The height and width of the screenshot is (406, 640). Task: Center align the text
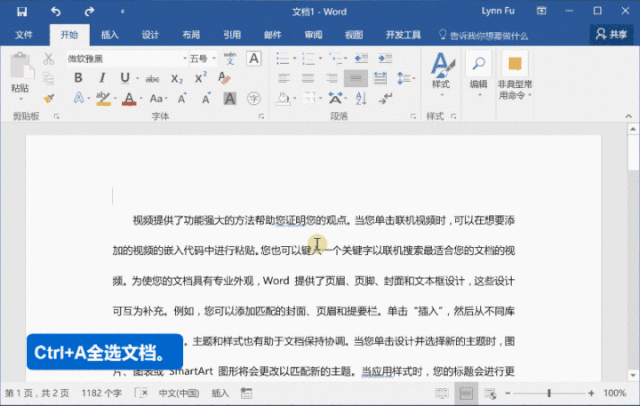click(x=308, y=78)
